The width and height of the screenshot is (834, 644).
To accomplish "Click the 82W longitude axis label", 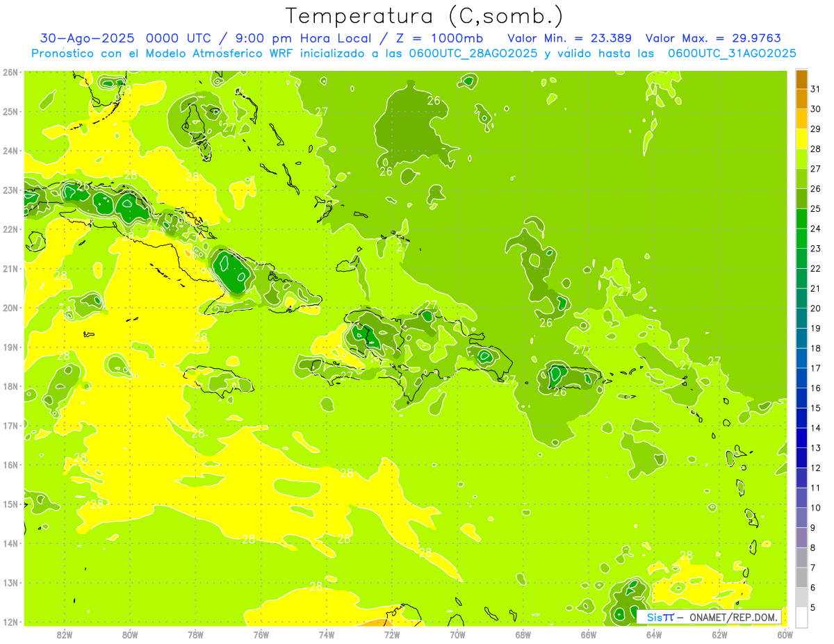I will click(x=65, y=634).
